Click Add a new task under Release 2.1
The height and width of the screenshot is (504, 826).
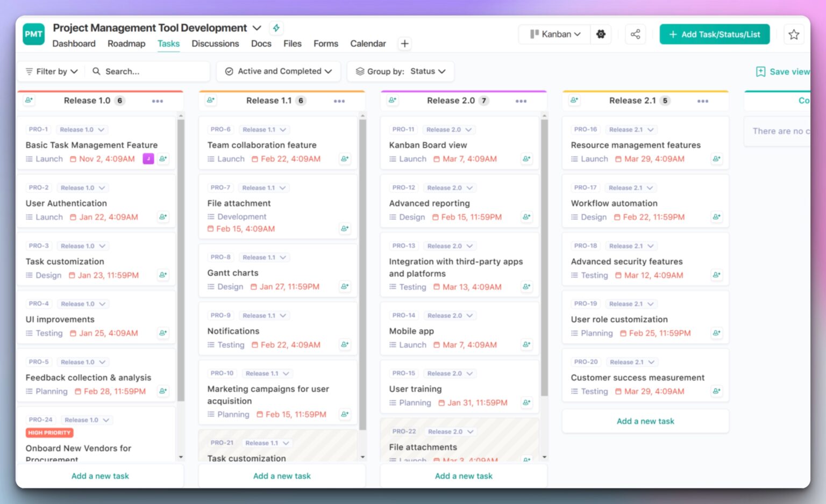[x=645, y=421]
